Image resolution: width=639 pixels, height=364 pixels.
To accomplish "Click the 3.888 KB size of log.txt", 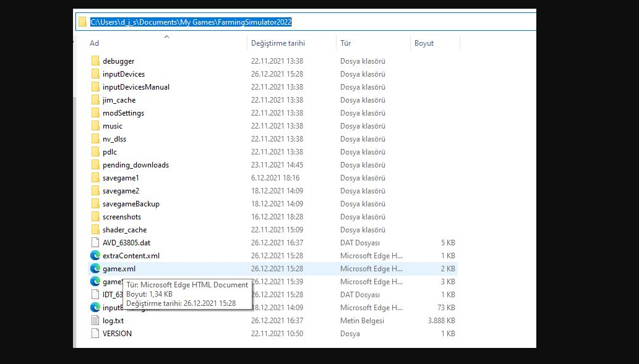I will pos(441,321).
